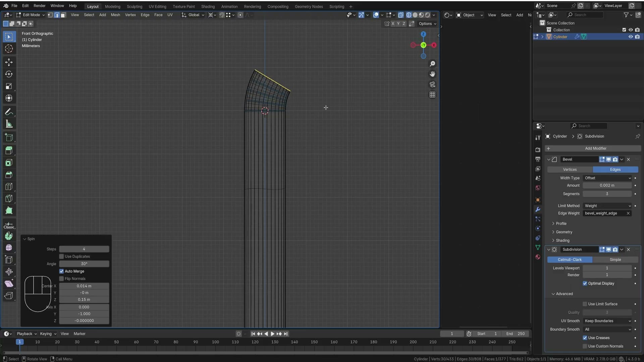Screen dimensions: 644x362
Task: Open the Width Type Offset dropdown
Action: 607,178
